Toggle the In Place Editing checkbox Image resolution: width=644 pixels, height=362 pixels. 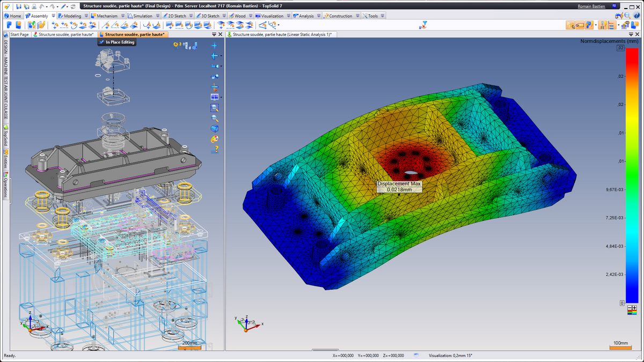pyautogui.click(x=101, y=42)
